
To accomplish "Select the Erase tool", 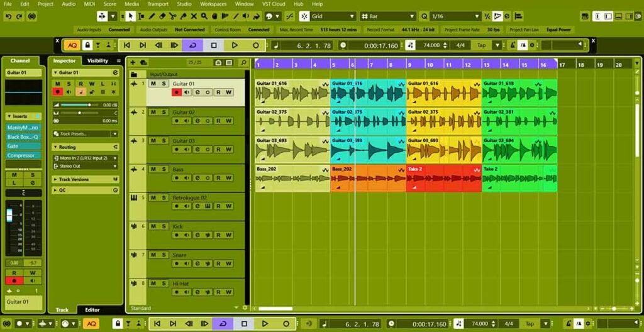I will coord(162,16).
